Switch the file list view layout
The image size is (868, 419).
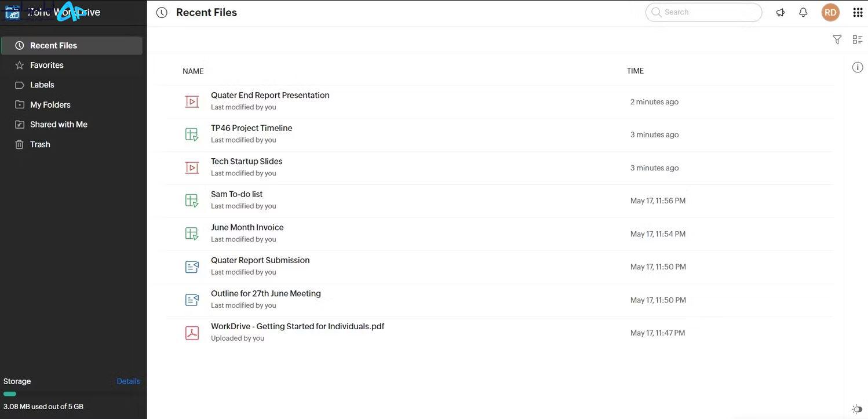coord(858,39)
